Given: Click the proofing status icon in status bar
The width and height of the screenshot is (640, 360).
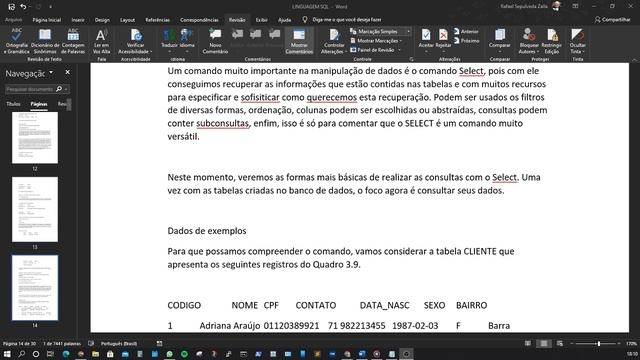Looking at the screenshot, I should tap(91, 344).
